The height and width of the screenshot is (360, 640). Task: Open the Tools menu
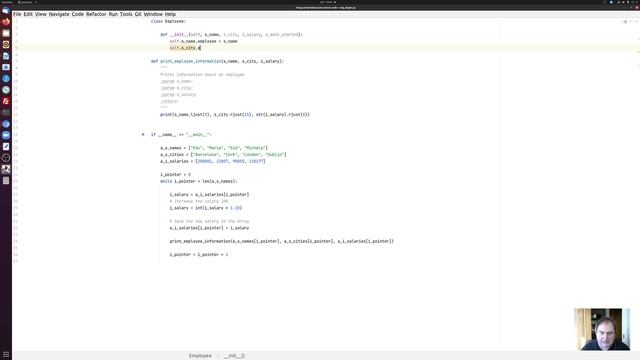coord(126,14)
